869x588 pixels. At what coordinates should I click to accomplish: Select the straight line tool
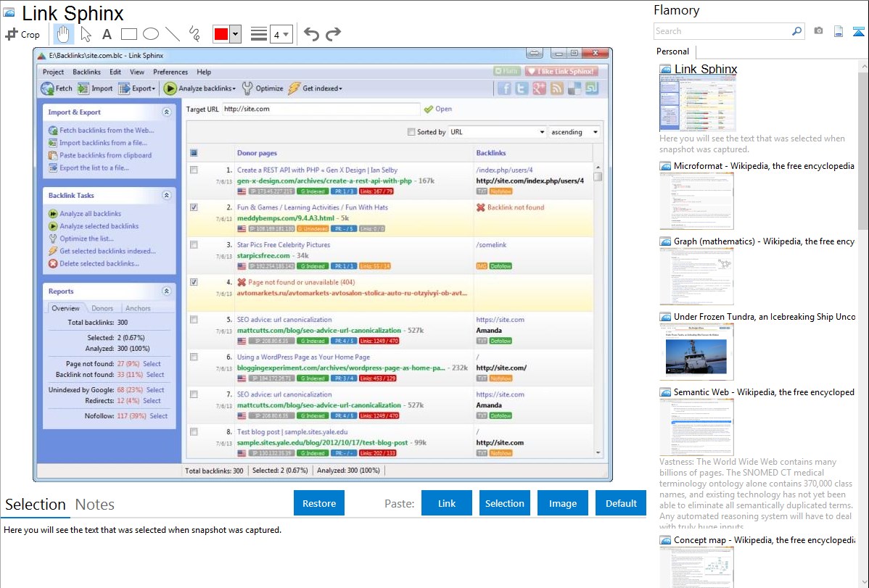(x=173, y=34)
